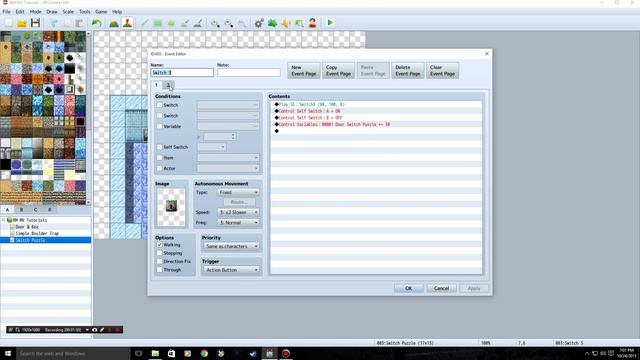This screenshot has height=360, width=640.
Task: Click Clear Event Page button
Action: tap(442, 71)
